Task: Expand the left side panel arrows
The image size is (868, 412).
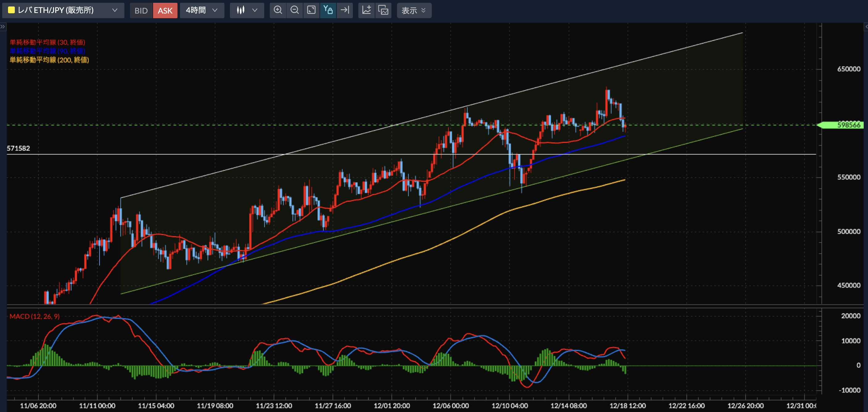Action: tap(3, 27)
